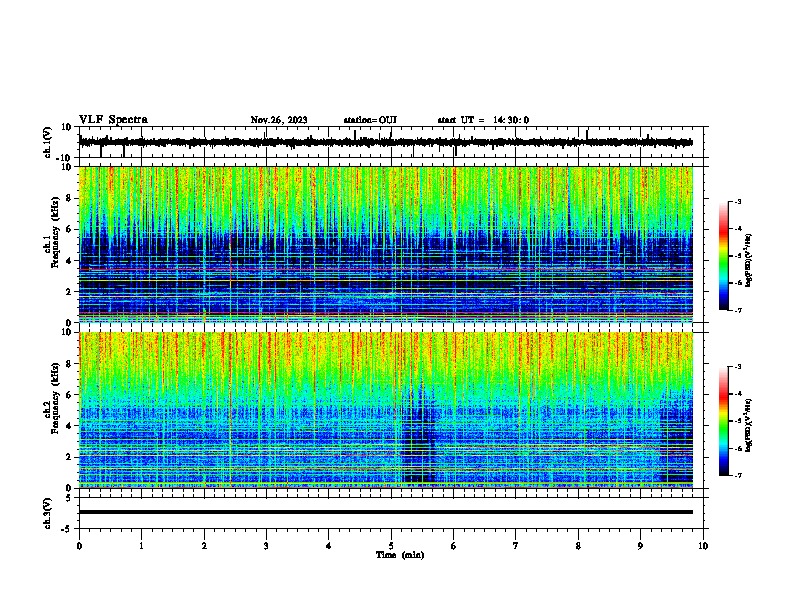Click time axis tick label "8"

tap(578, 545)
